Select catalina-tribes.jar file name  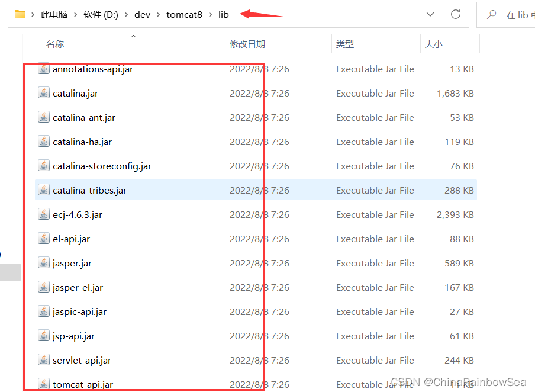(89, 190)
